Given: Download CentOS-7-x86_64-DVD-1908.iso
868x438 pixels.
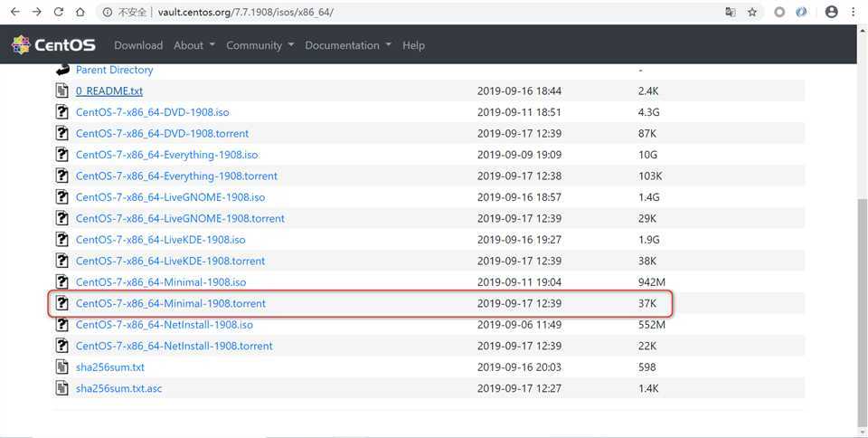Looking at the screenshot, I should [152, 112].
